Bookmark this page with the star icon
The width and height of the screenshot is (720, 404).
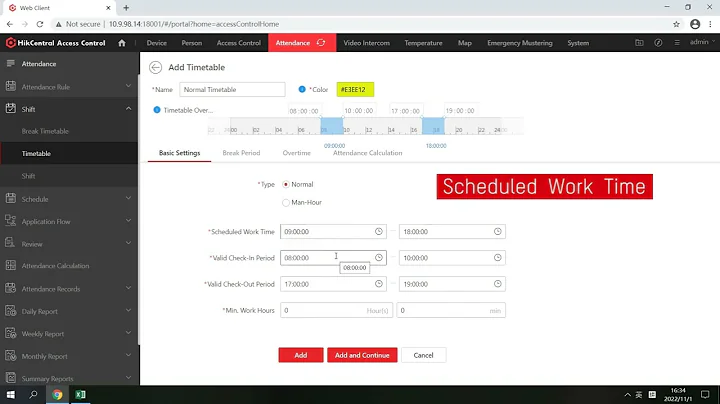click(676, 24)
